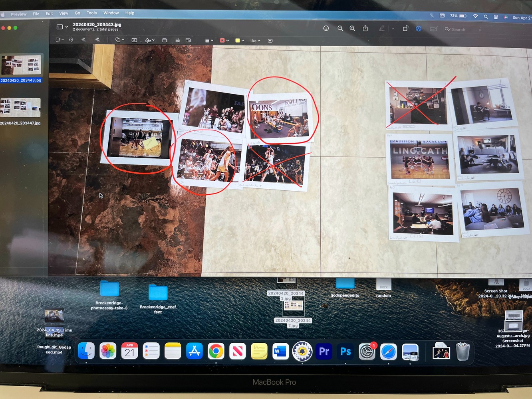532x399 pixels.
Task: Click the Instant Alpha magic wand tool
Action: coord(71,40)
